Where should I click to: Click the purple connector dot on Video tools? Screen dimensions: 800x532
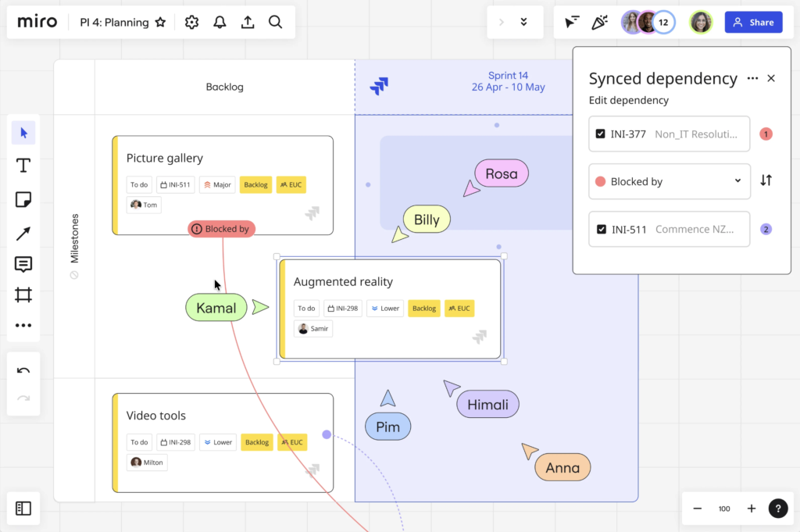(327, 434)
